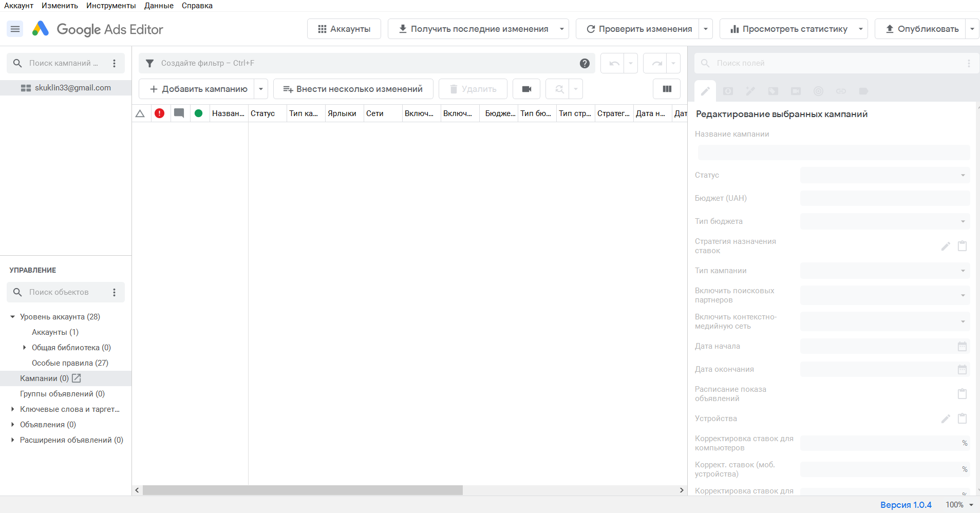Edit devices pencil icon
Viewport: 980px width, 513px height.
(946, 419)
